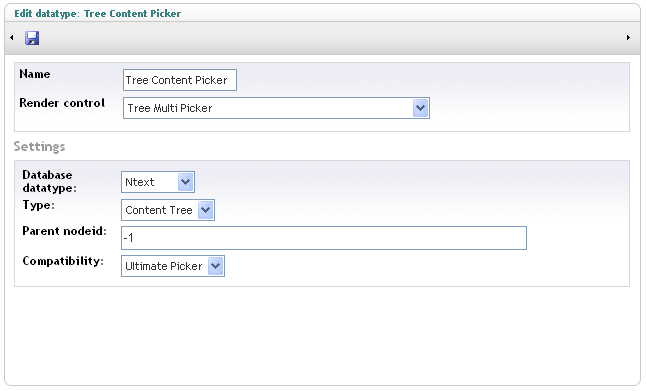This screenshot has height=391, width=646.
Task: Open the Type dropdown arrow
Action: (205, 210)
